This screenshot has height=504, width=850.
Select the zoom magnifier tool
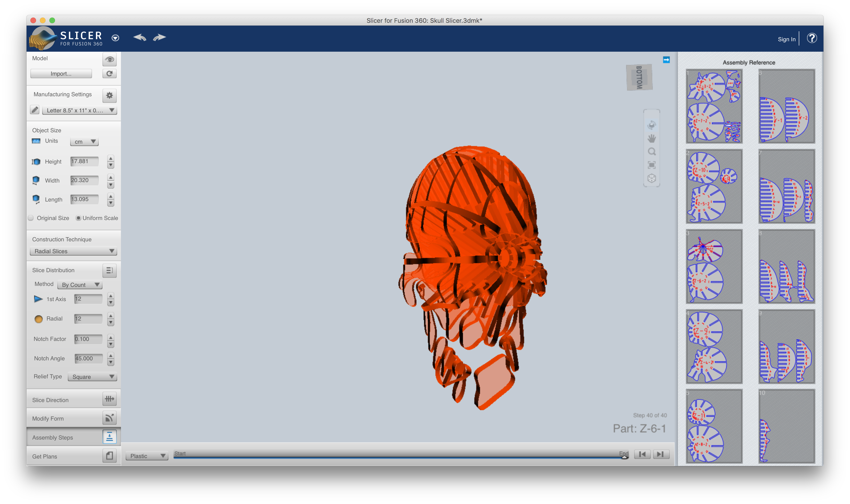pos(651,152)
